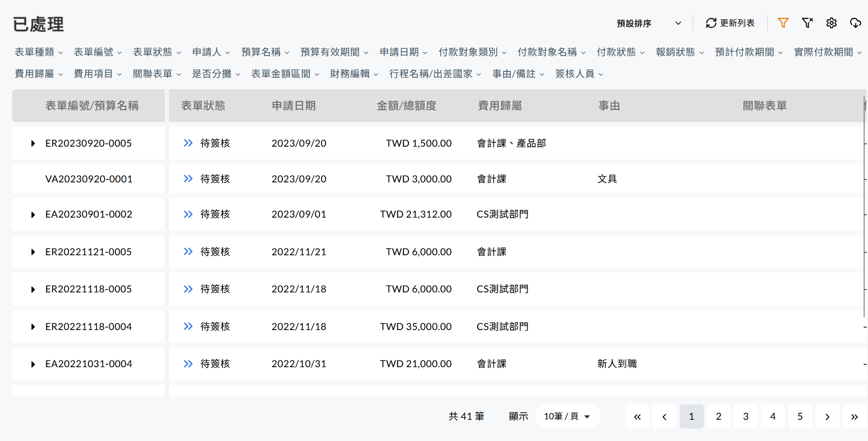The width and height of the screenshot is (868, 441).
Task: Go to next page using right arrow
Action: [x=827, y=416]
